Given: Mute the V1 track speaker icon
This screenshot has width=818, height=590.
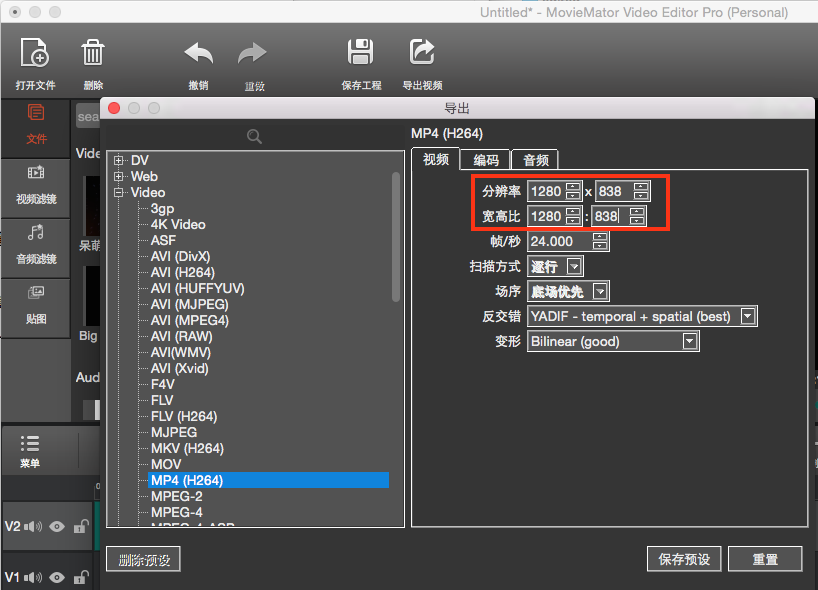Looking at the screenshot, I should pyautogui.click(x=33, y=577).
